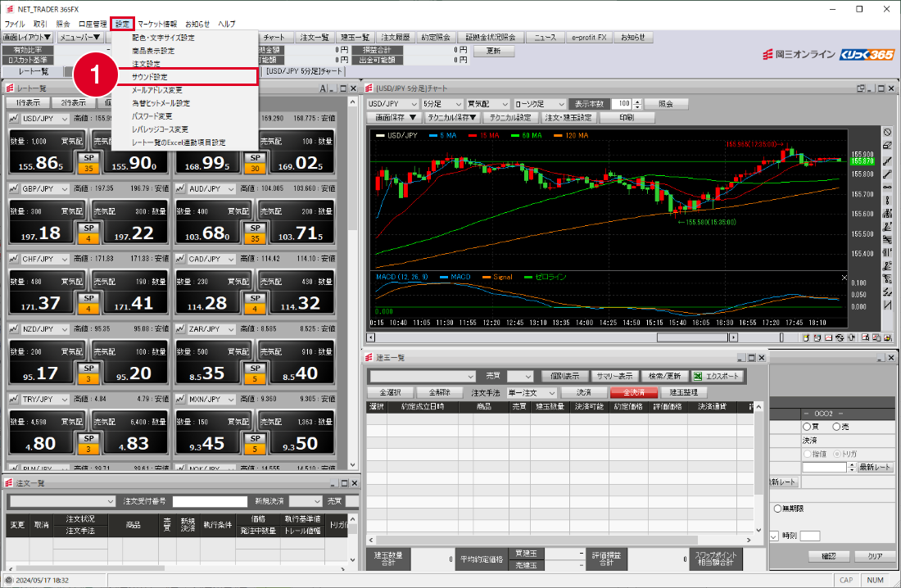The width and height of the screenshot is (901, 588).
Task: Click the 最新レート button beside price stepper
Action: (875, 468)
